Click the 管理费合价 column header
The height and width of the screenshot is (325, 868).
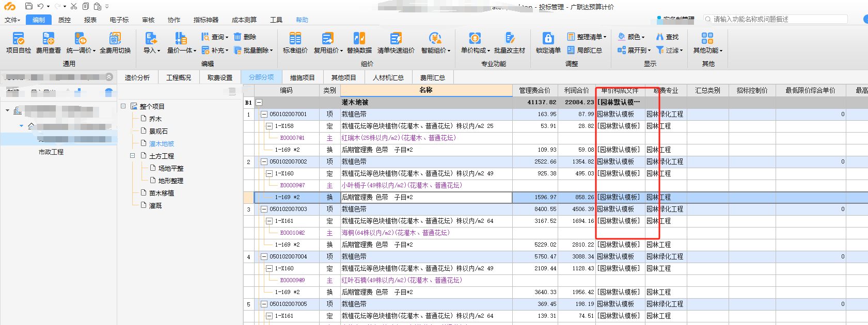pos(535,90)
